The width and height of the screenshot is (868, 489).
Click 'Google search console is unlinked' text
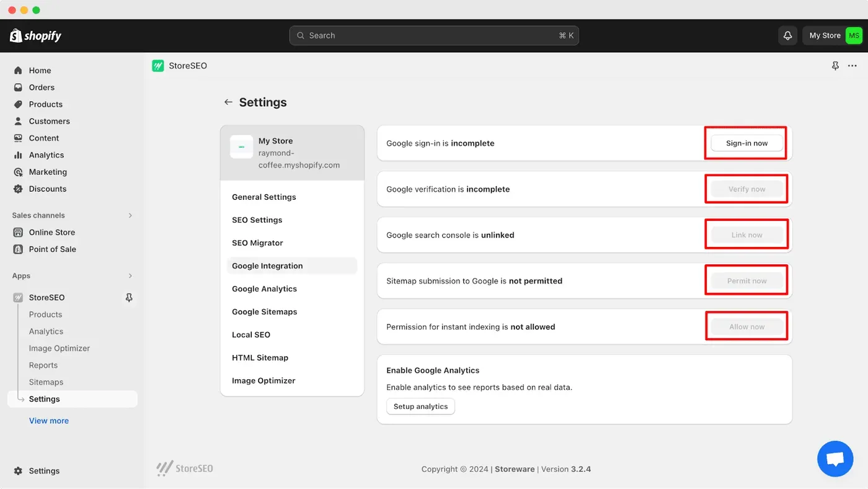pos(450,235)
